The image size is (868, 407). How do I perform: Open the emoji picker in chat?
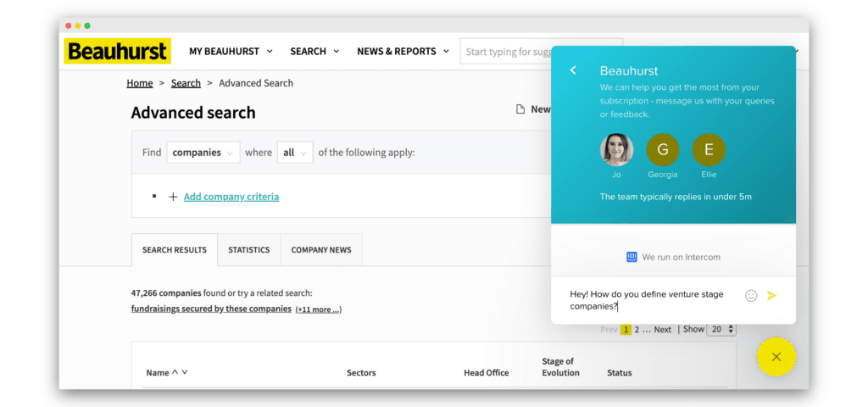751,296
